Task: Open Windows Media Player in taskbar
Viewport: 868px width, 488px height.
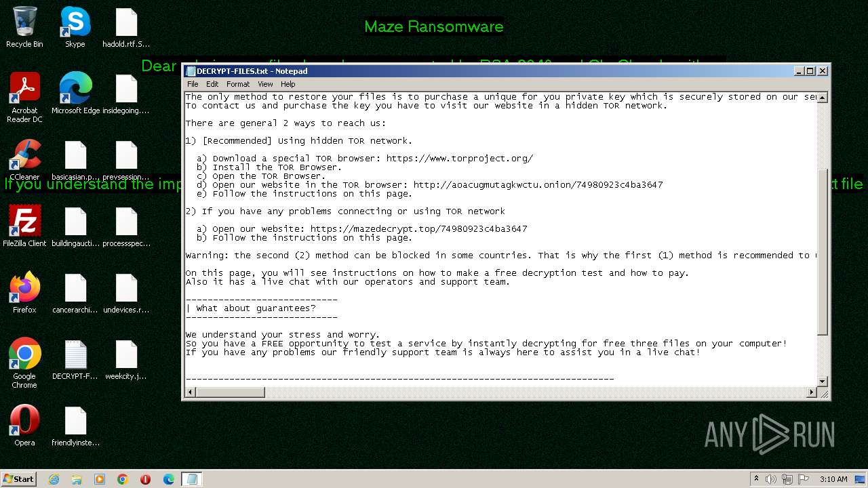Action: point(100,479)
